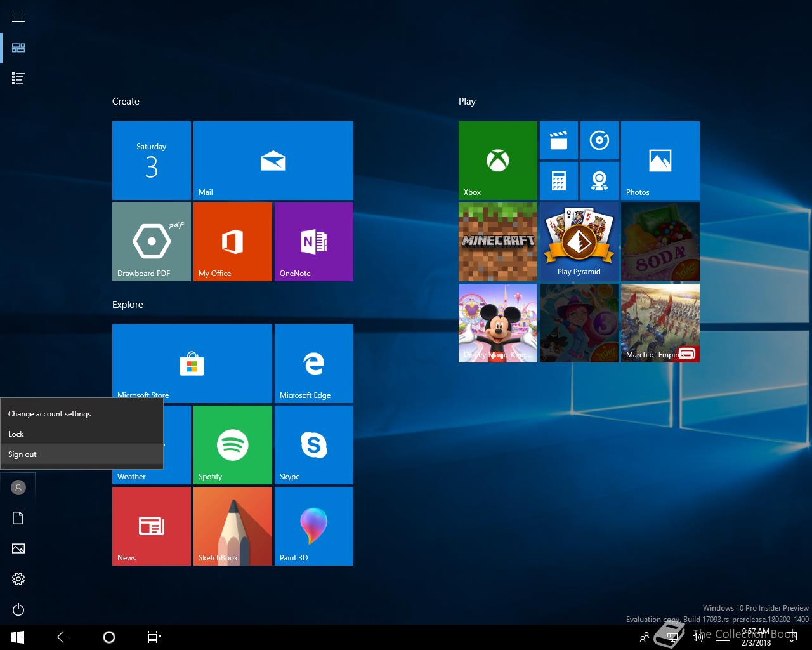Image resolution: width=812 pixels, height=650 pixels.
Task: Launch Candy Crush Soda tile
Action: tap(660, 242)
